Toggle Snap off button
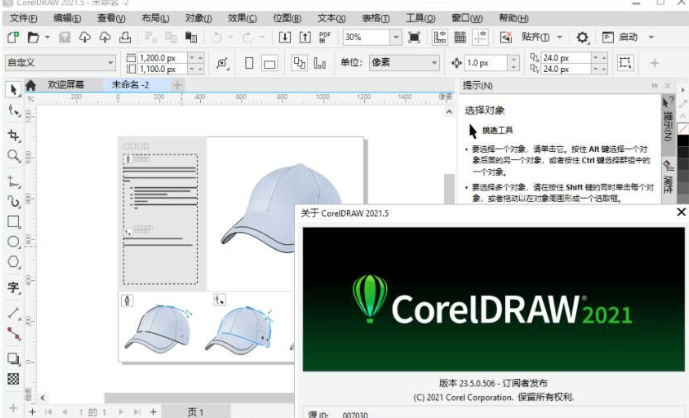 click(x=506, y=37)
